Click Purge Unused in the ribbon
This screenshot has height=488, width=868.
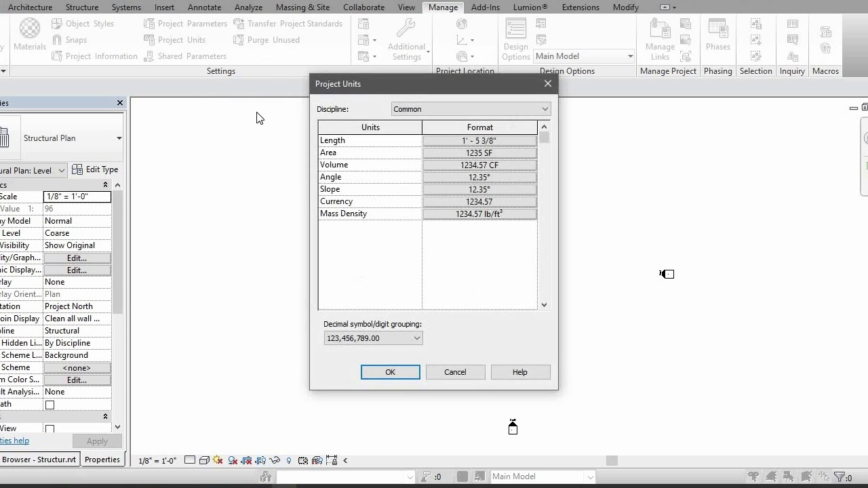(267, 40)
